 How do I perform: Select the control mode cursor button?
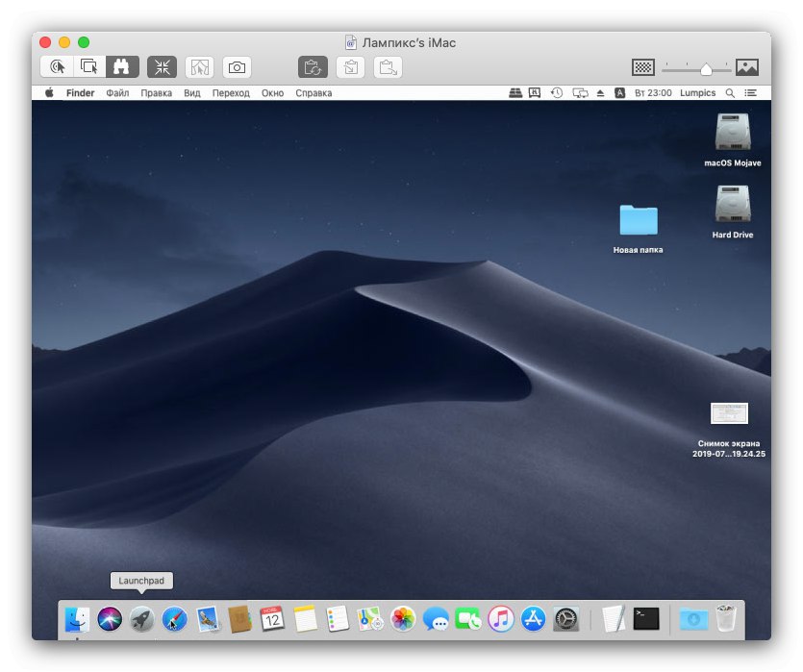[x=58, y=67]
